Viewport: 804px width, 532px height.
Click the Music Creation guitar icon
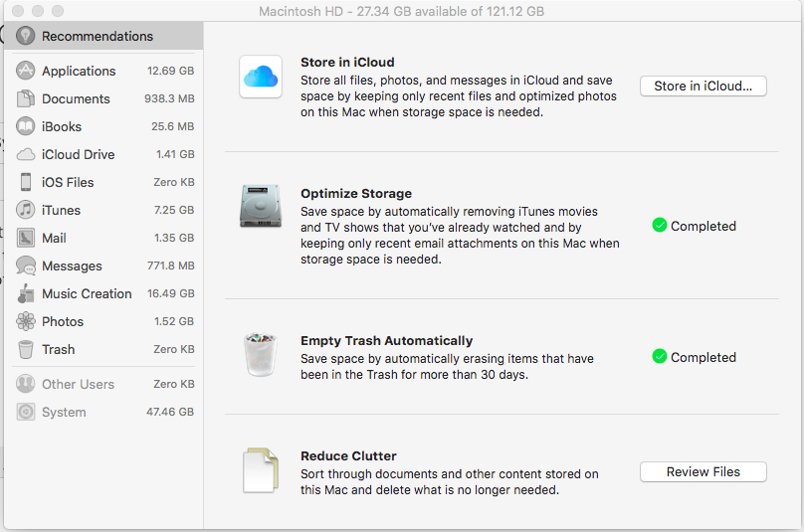pos(25,293)
